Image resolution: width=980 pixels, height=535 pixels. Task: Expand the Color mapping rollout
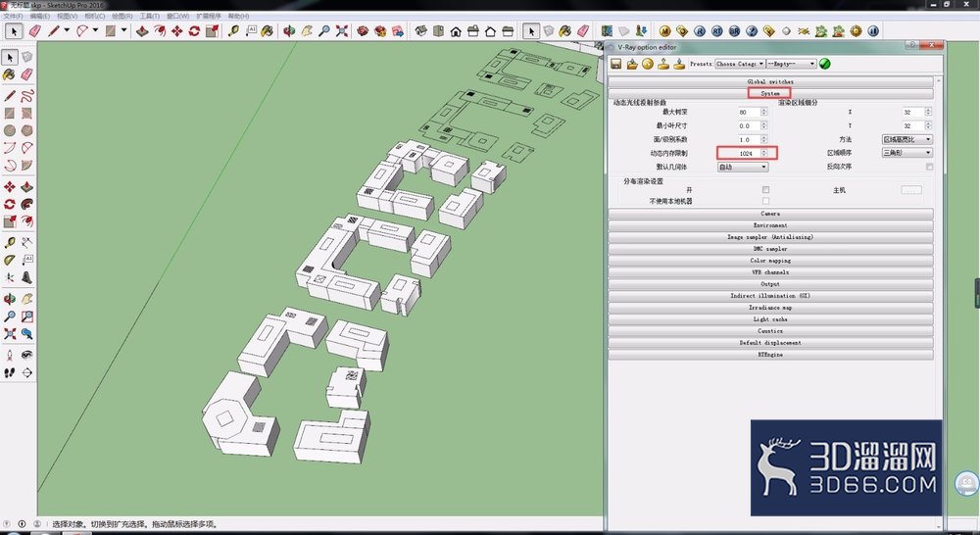pos(770,261)
